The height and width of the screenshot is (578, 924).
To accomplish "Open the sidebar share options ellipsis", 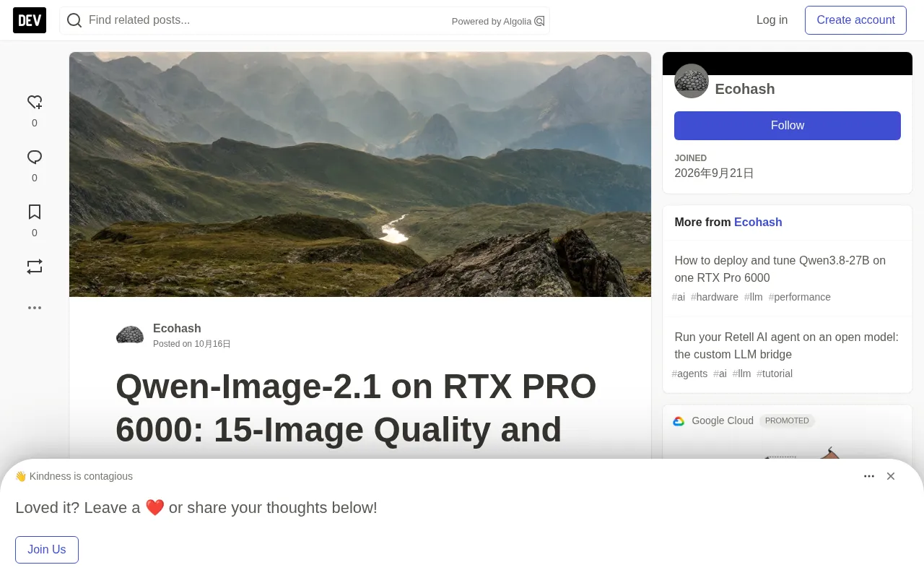I will tap(35, 308).
